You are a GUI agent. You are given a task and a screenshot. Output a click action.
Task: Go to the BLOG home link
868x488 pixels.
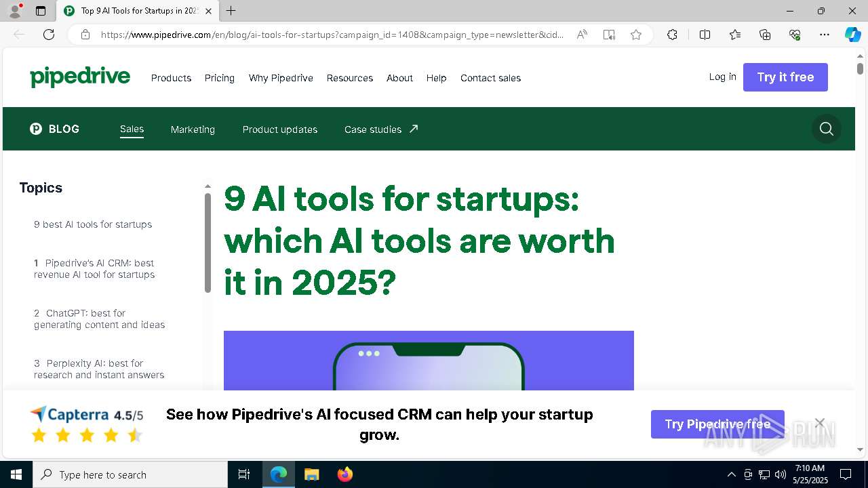(x=55, y=129)
